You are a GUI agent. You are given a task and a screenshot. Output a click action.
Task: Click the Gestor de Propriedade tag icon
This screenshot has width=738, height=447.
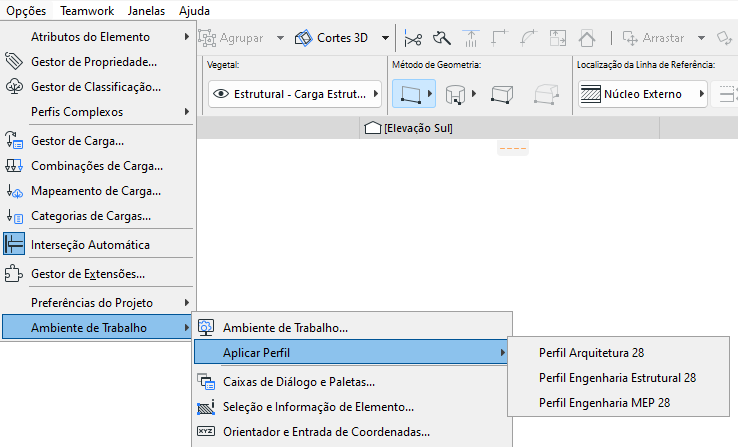[x=14, y=61]
